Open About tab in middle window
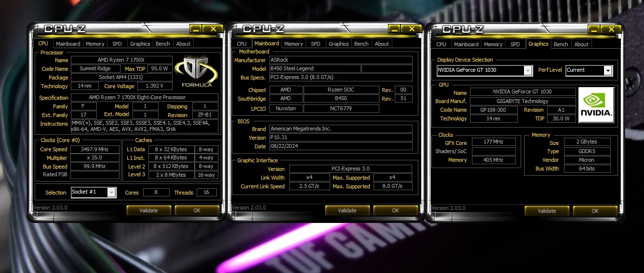644x273 pixels. [382, 44]
